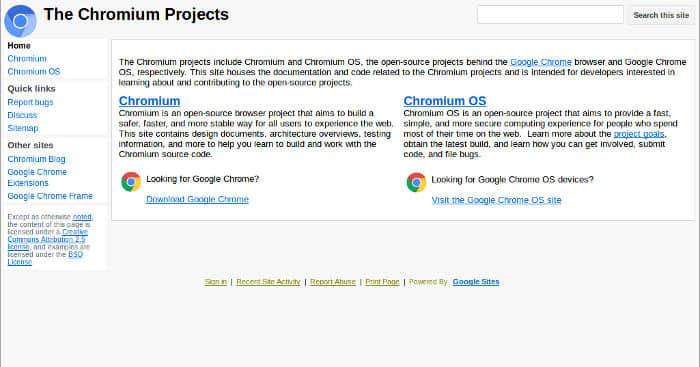Click the 'Quick links' sidebar heading

click(31, 89)
